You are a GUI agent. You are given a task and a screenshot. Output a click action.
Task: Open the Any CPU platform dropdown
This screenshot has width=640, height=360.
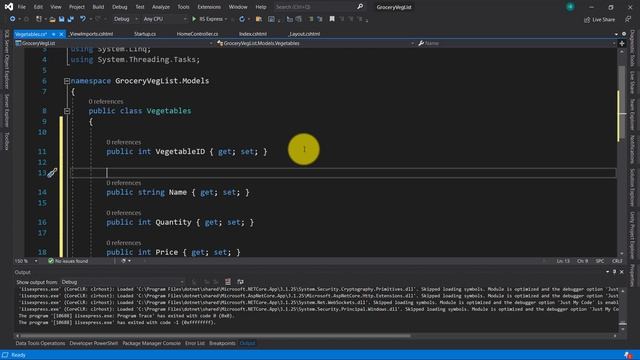click(164, 19)
